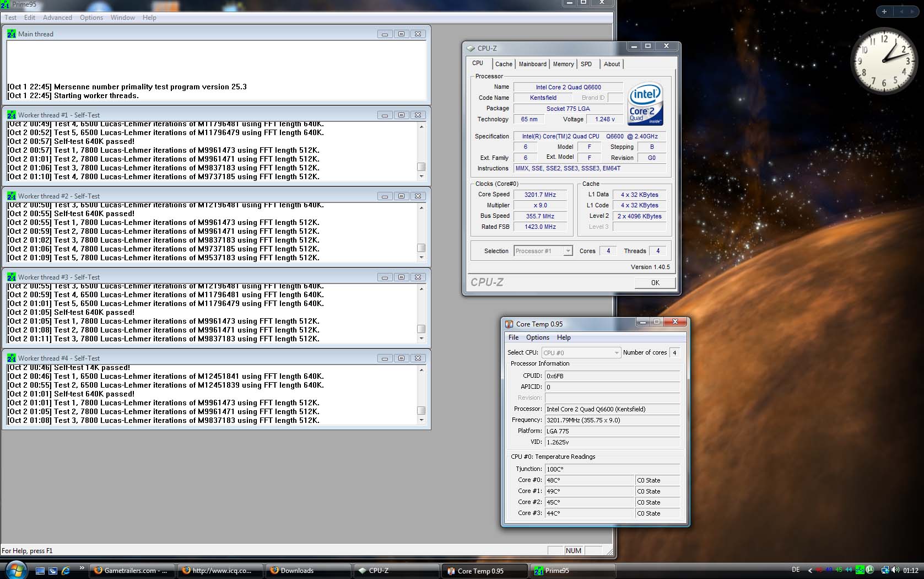Viewport: 924px width, 579px height.
Task: Click the scrollbar thumb in Worker thread #3
Action: (422, 329)
